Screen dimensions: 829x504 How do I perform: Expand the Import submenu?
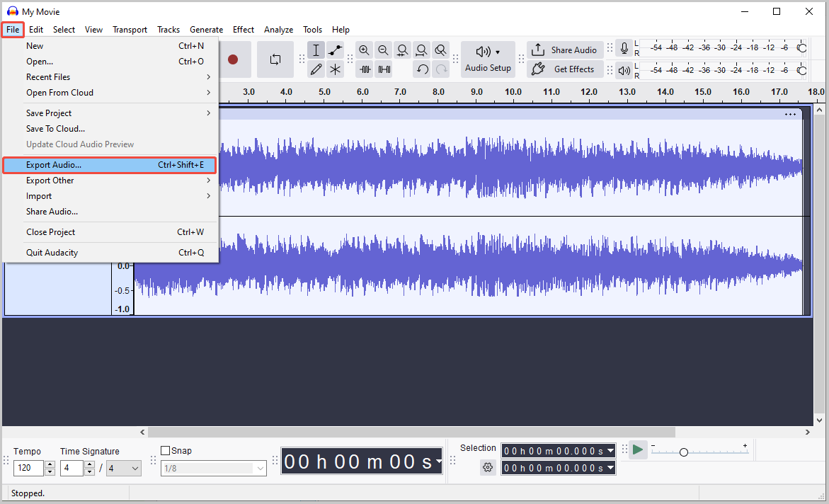coord(110,196)
